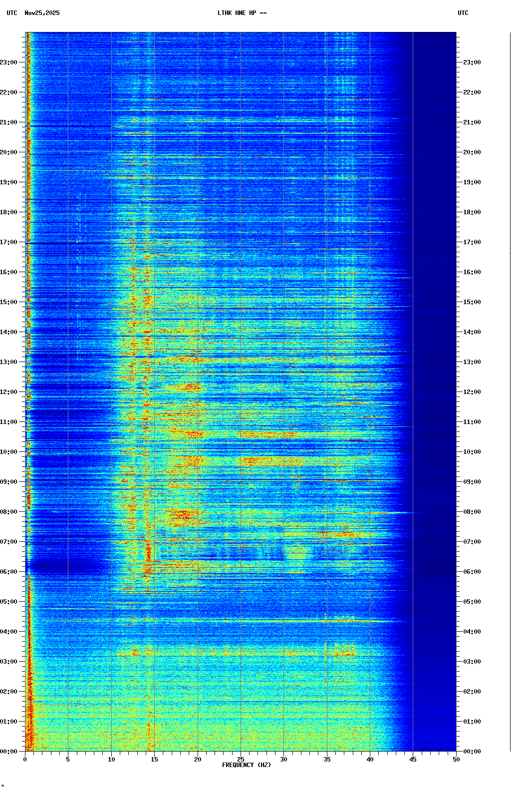532x791 pixels.
Task: Select the 17:00 label on the left axis
Action: [9, 242]
